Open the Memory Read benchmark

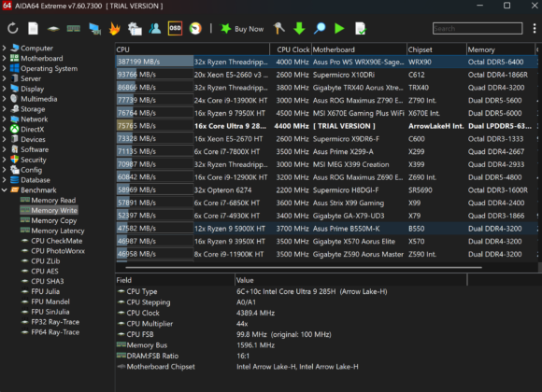53,201
